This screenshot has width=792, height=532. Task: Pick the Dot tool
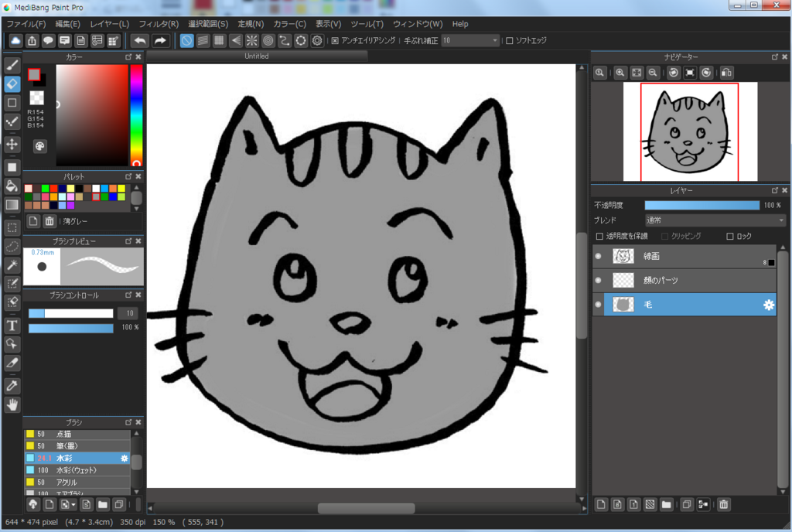pos(12,121)
